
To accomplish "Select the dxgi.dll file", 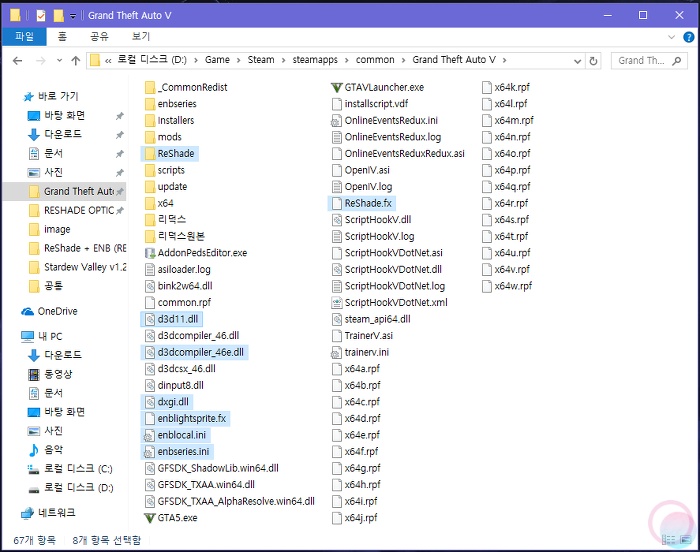I will click(x=167, y=402).
